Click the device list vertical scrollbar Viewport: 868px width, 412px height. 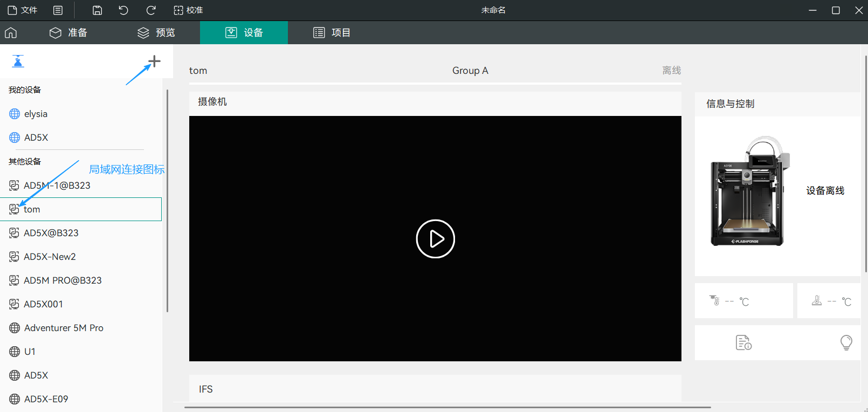coord(167,201)
